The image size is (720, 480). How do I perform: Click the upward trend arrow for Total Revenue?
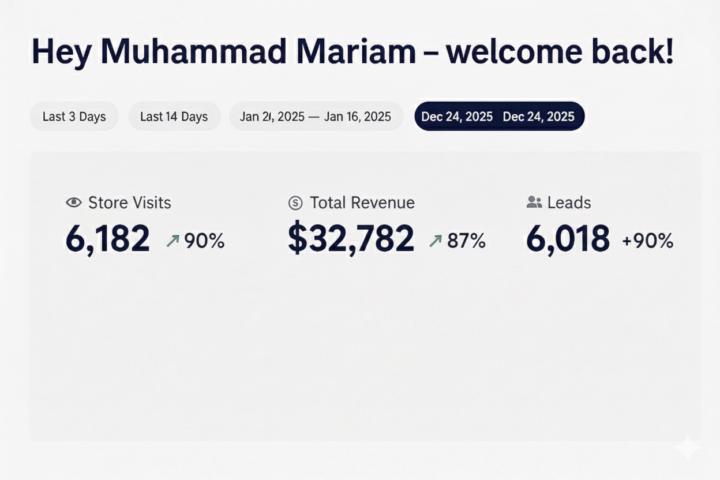(x=435, y=241)
